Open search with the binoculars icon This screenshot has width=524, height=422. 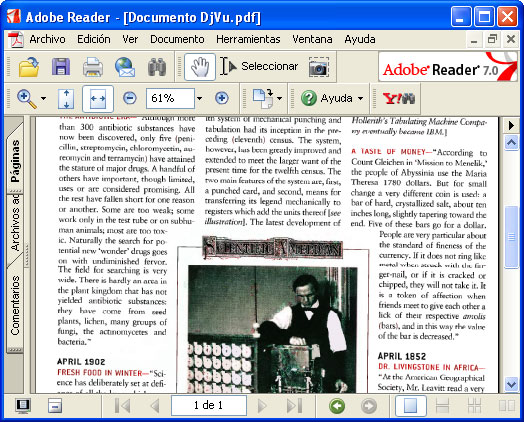point(157,67)
